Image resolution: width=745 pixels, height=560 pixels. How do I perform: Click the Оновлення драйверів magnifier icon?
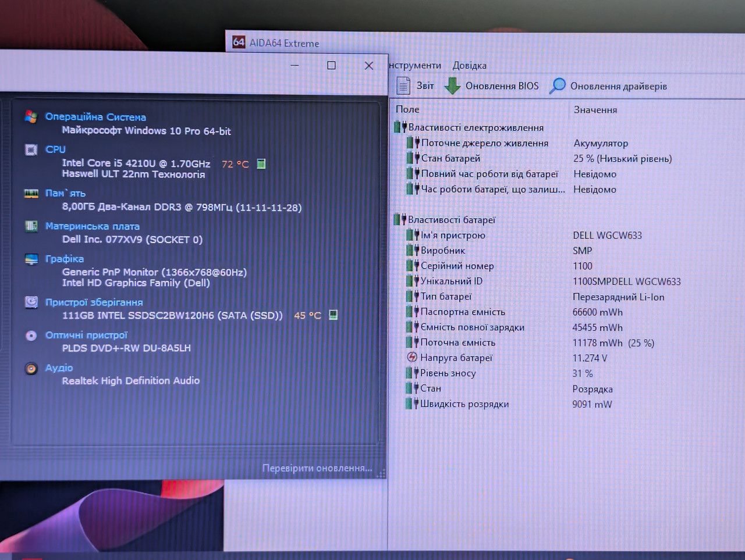[x=557, y=85]
